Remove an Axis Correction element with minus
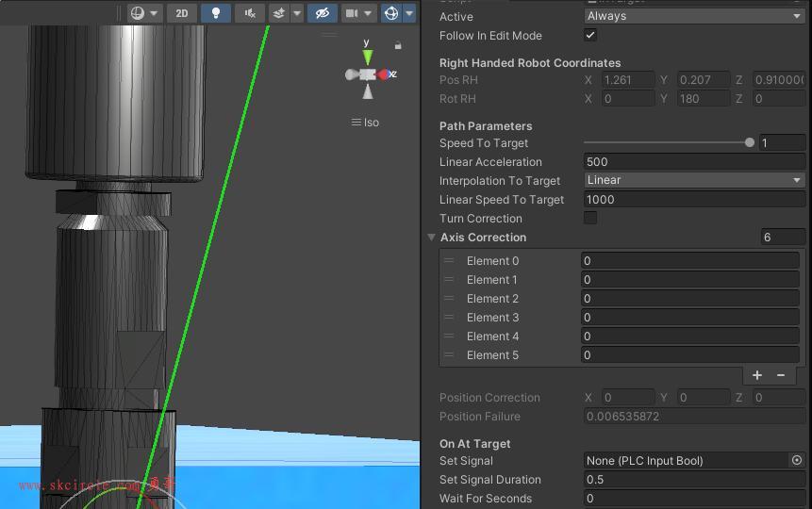 pos(781,375)
